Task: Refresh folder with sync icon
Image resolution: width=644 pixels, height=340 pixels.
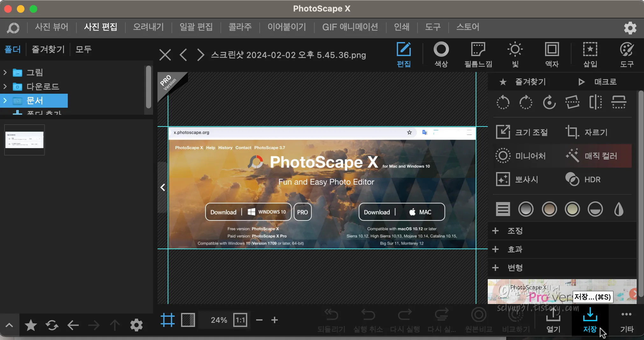Action: pyautogui.click(x=52, y=325)
